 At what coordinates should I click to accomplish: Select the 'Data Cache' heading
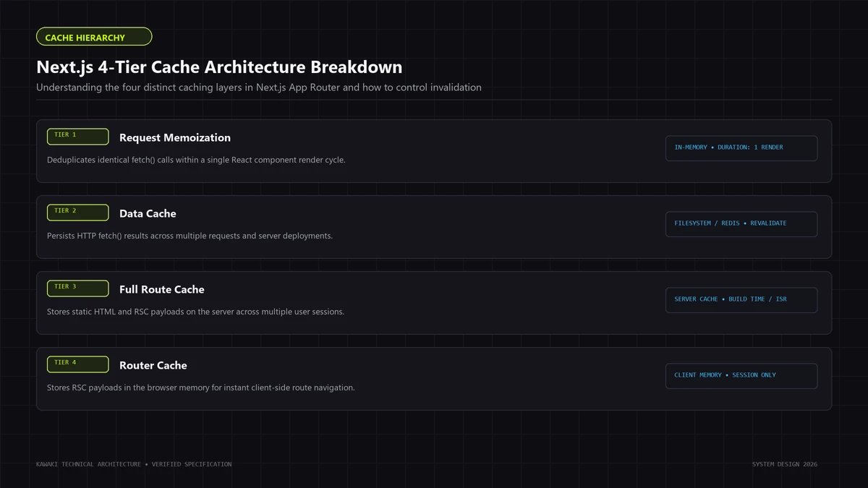(x=148, y=213)
